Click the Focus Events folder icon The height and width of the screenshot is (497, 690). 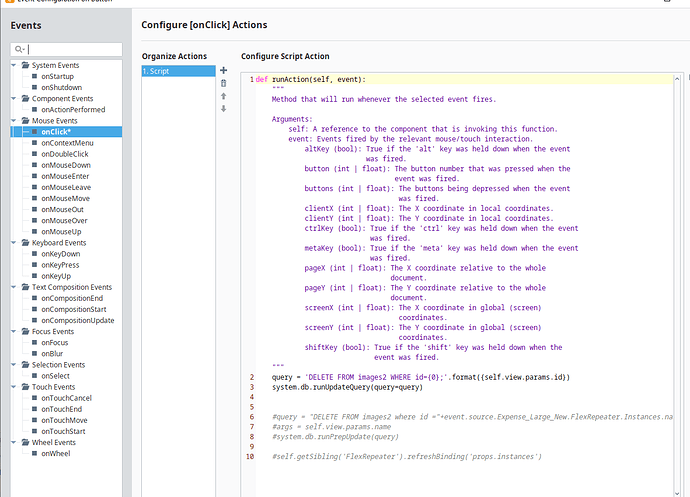tap(26, 331)
